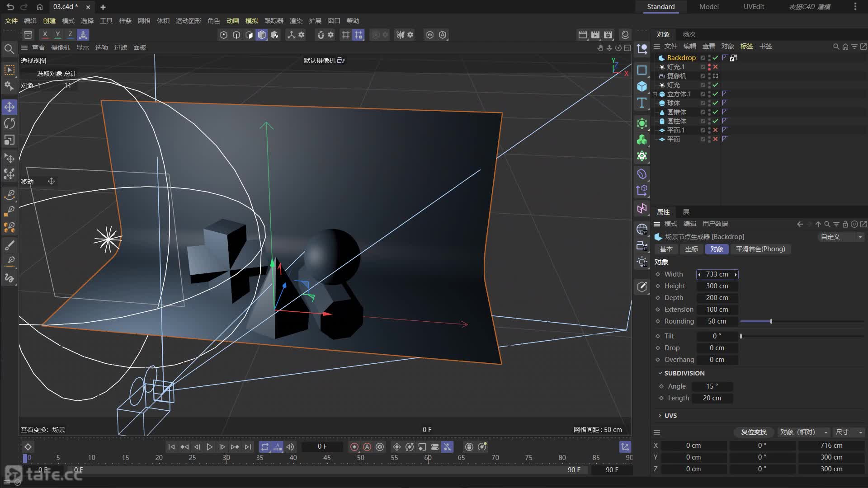Enable 灯光.1 object red X

click(715, 67)
